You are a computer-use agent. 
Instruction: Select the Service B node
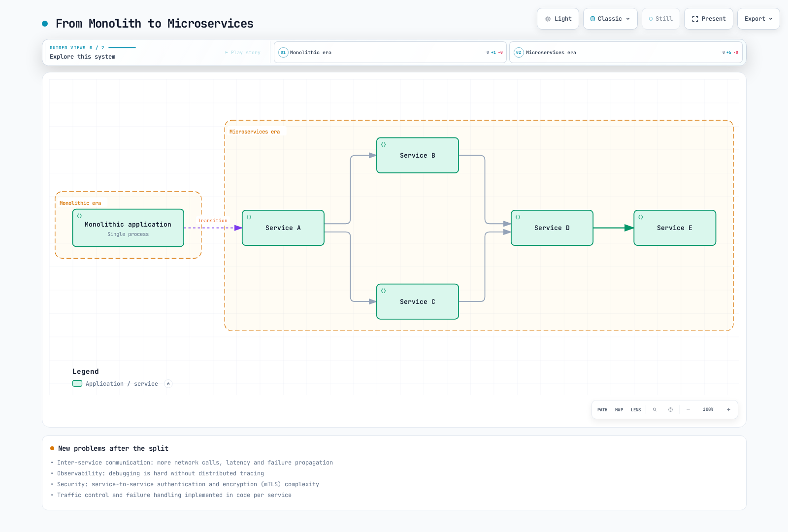tap(418, 155)
